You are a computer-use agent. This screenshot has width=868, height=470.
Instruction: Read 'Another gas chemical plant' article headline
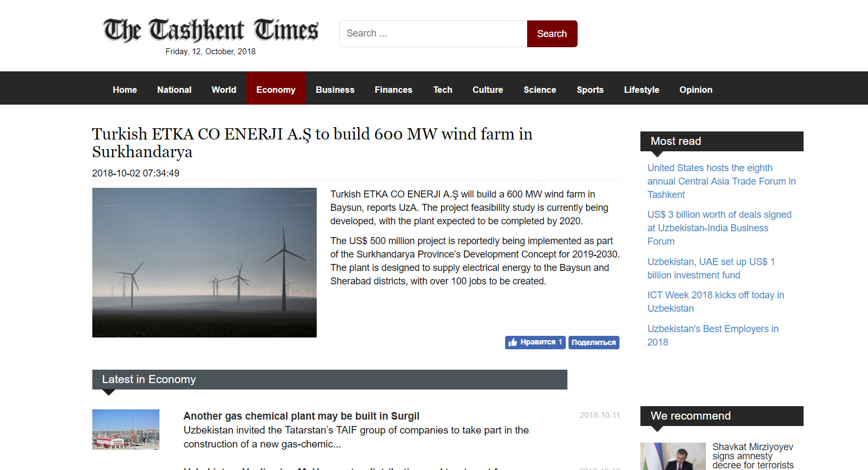point(301,416)
